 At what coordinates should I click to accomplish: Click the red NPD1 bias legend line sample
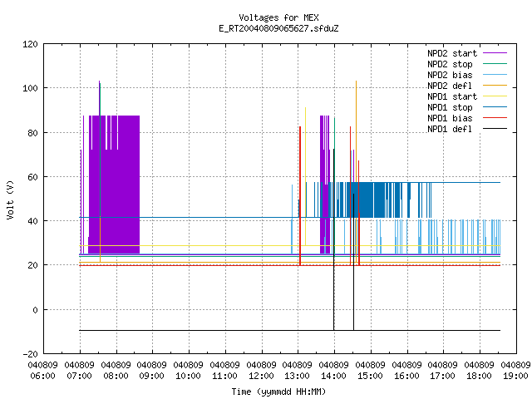coord(495,118)
